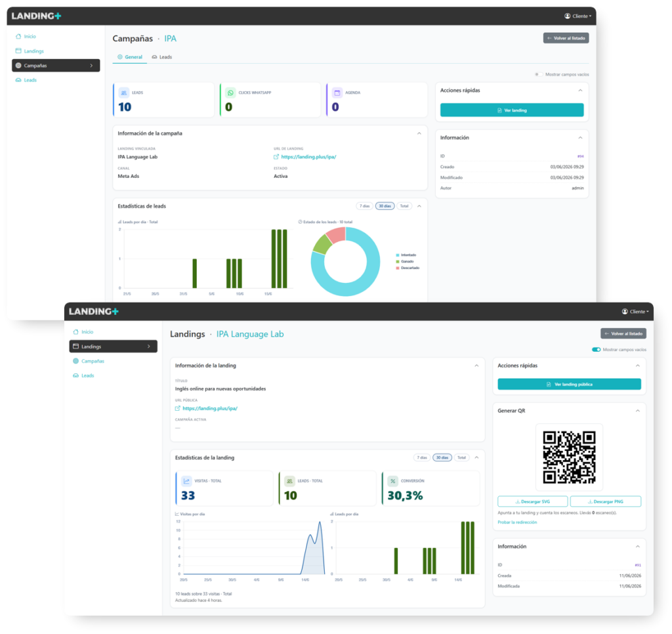Click the Leads total people icon in Landings window
Image resolution: width=672 pixels, height=634 pixels.
(289, 481)
